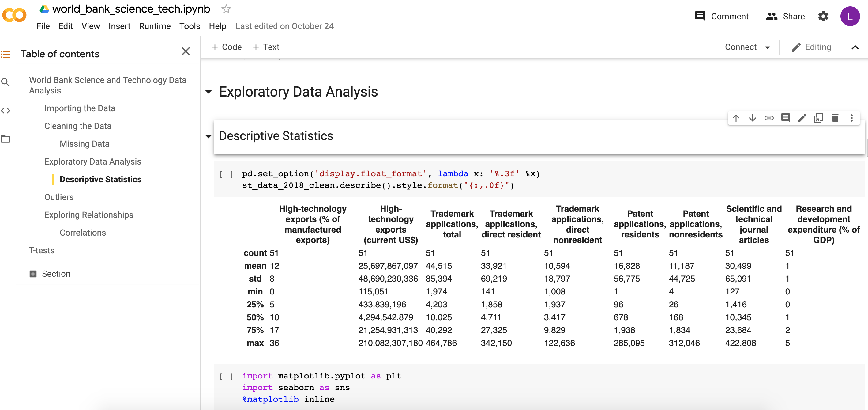
Task: Add comment to the selected cell
Action: (785, 118)
